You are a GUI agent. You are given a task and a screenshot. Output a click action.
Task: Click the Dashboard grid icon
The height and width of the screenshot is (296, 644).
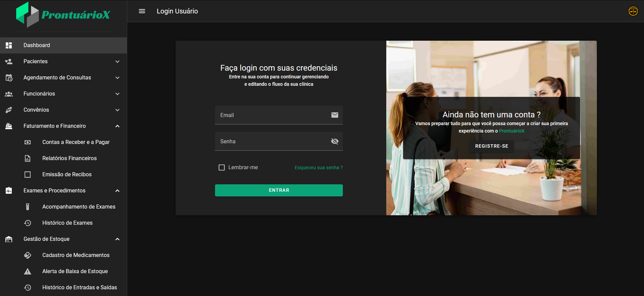click(9, 45)
